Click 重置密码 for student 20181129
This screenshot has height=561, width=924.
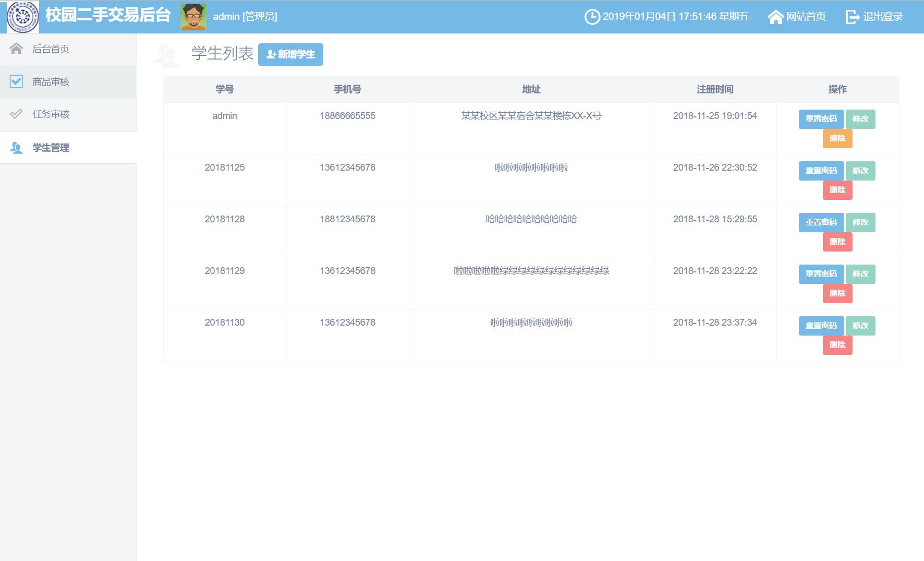click(x=821, y=274)
